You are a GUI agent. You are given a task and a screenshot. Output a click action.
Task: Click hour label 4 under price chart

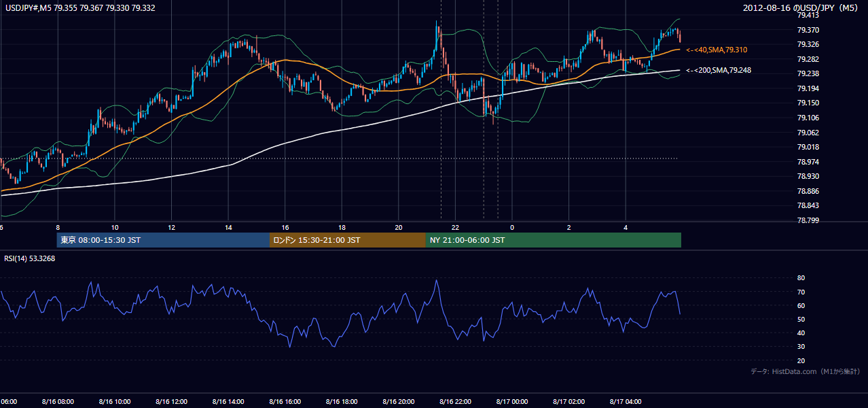(626, 228)
